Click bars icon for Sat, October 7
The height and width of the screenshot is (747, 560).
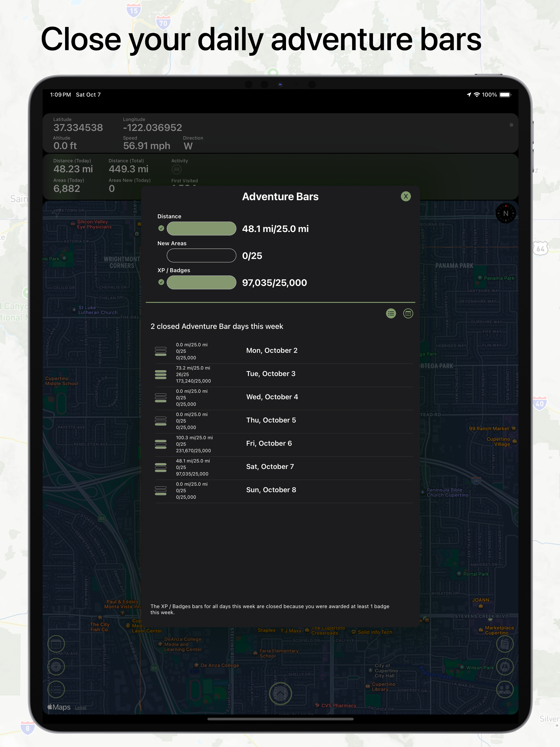point(161,468)
